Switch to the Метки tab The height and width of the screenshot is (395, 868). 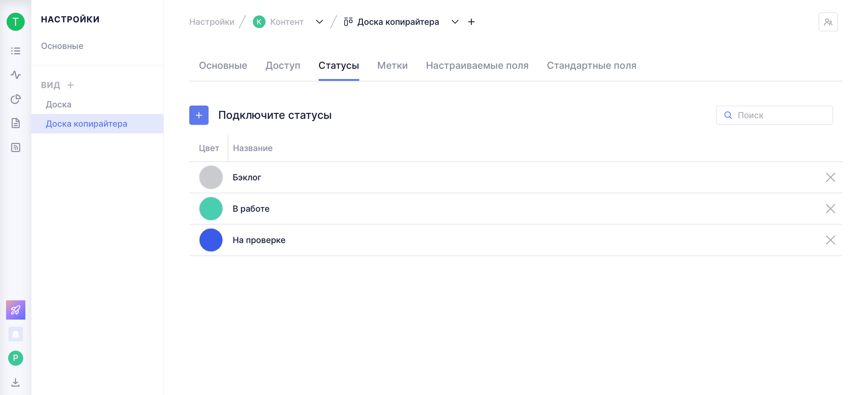(x=392, y=66)
